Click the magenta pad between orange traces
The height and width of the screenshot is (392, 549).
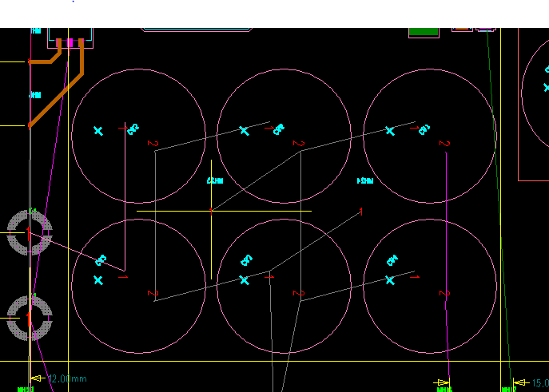[70, 42]
